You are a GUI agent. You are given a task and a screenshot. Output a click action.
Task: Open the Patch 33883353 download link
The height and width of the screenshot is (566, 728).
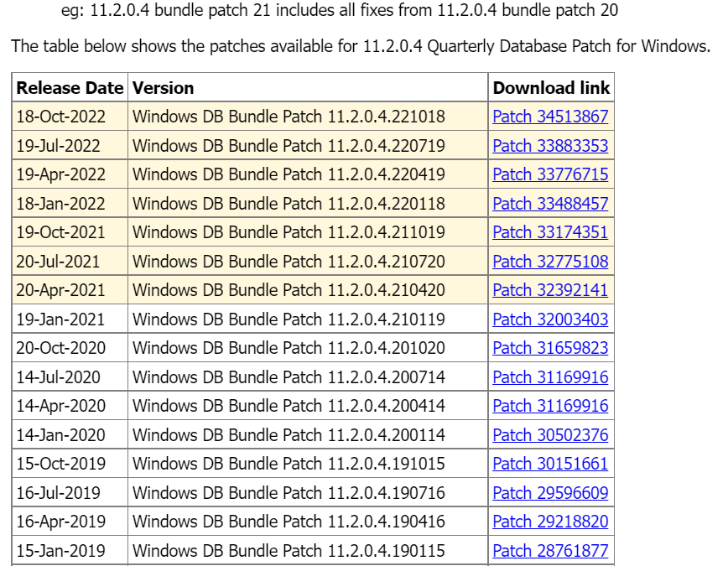click(x=550, y=146)
